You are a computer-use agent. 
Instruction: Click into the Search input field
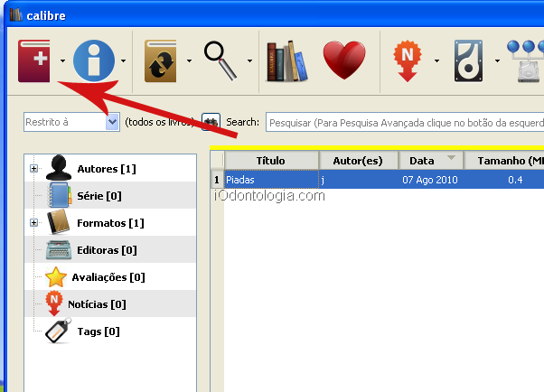click(x=405, y=122)
